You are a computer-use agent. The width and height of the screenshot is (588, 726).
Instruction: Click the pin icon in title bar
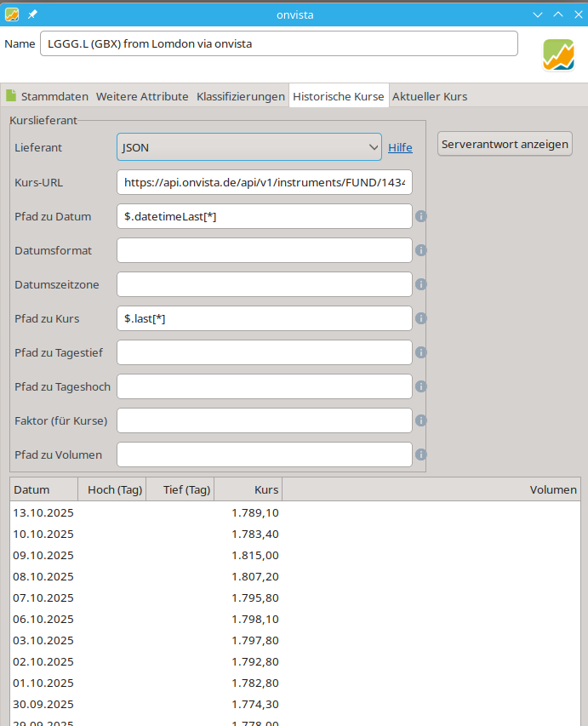[x=32, y=14]
